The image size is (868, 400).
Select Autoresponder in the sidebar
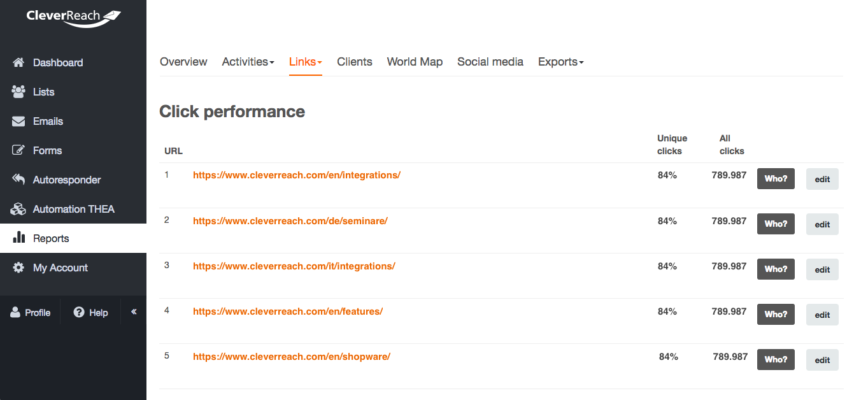[x=73, y=180]
